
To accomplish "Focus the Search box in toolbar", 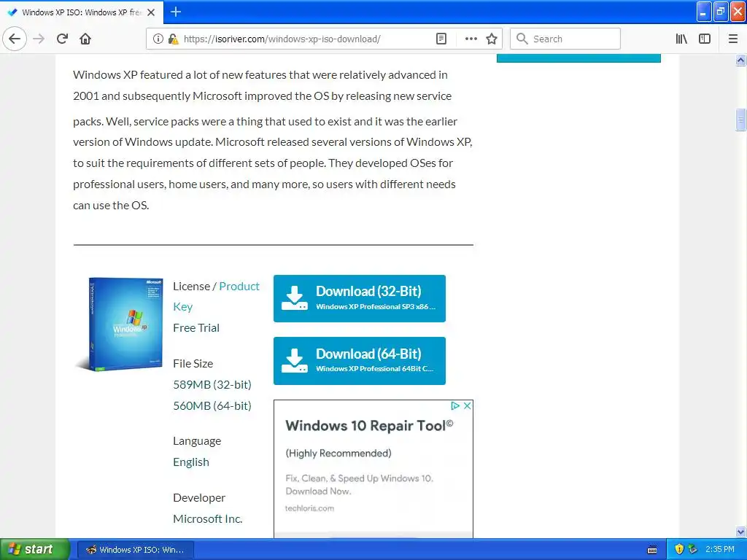I will [x=565, y=39].
